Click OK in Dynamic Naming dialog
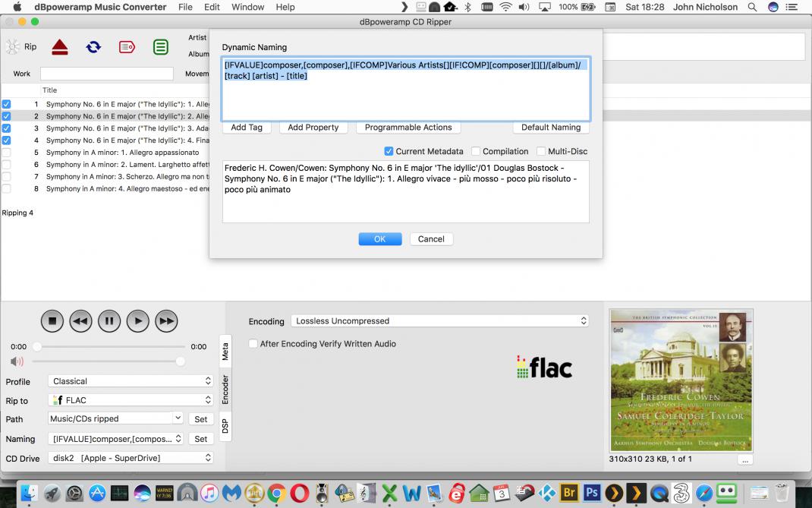812x508 pixels. point(379,238)
